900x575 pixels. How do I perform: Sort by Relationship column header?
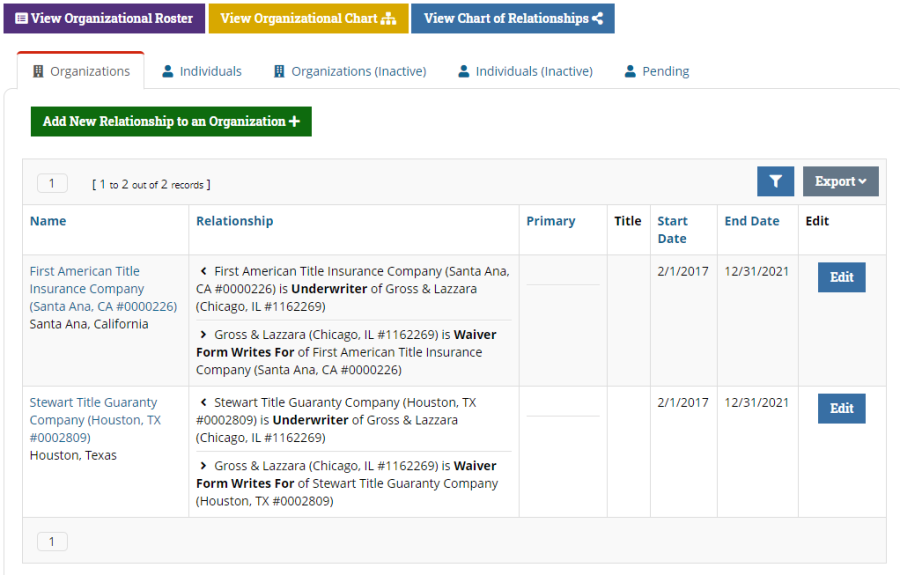235,221
